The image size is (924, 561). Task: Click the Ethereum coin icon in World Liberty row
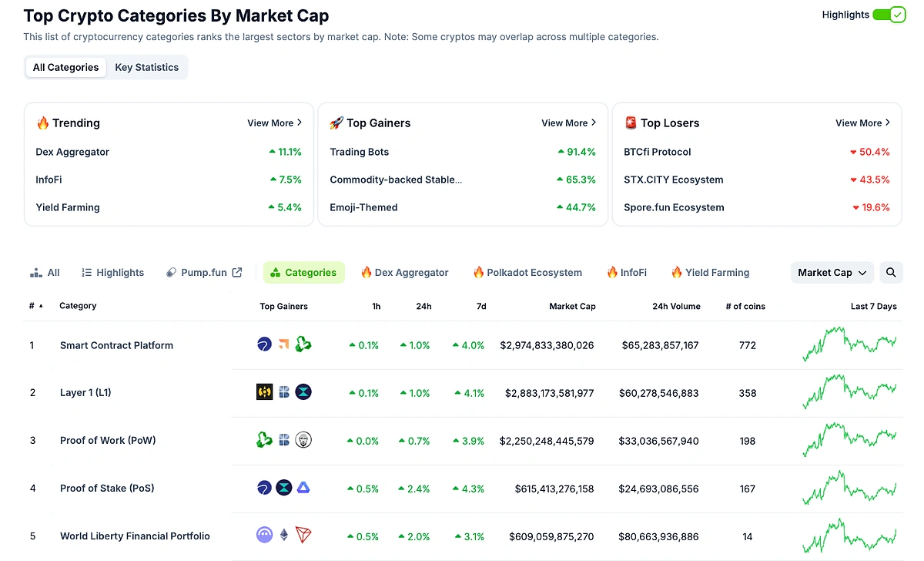(x=284, y=534)
